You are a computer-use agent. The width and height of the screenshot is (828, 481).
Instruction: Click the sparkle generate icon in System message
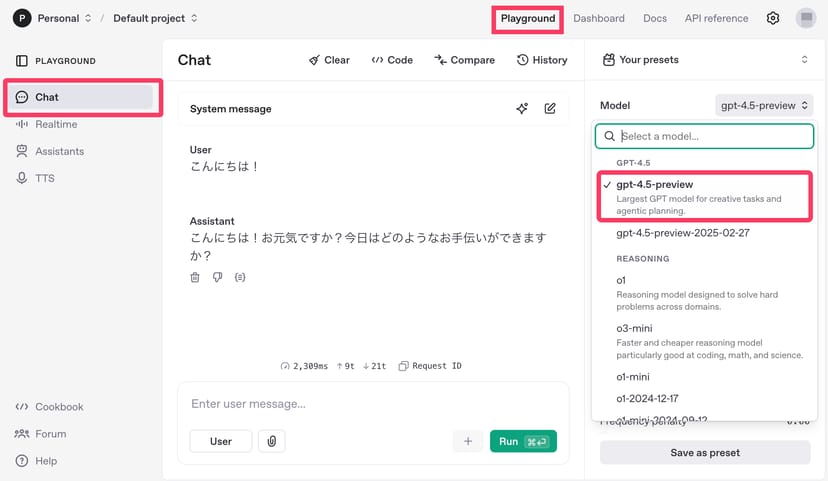tap(522, 109)
